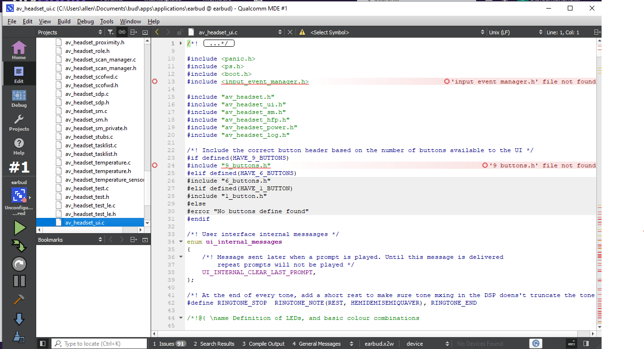Click the file lock icon in editor toolbar
The height and width of the screenshot is (349, 644).
pyautogui.click(x=180, y=32)
